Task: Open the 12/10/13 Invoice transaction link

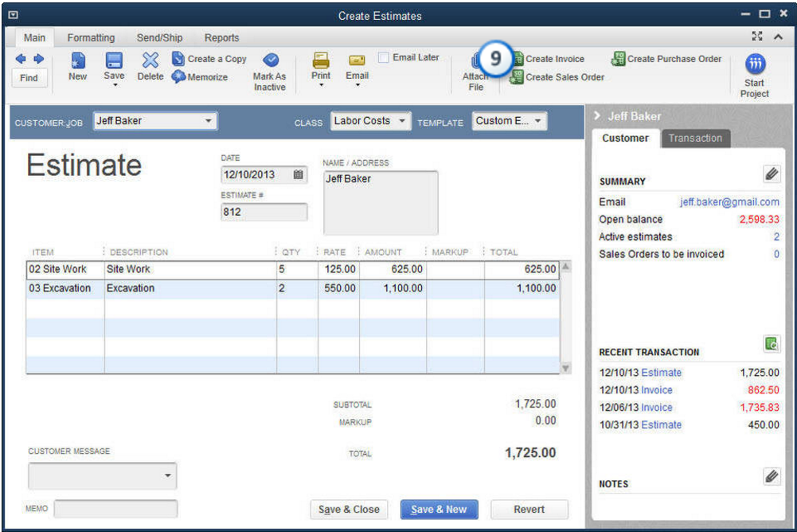Action: click(657, 390)
